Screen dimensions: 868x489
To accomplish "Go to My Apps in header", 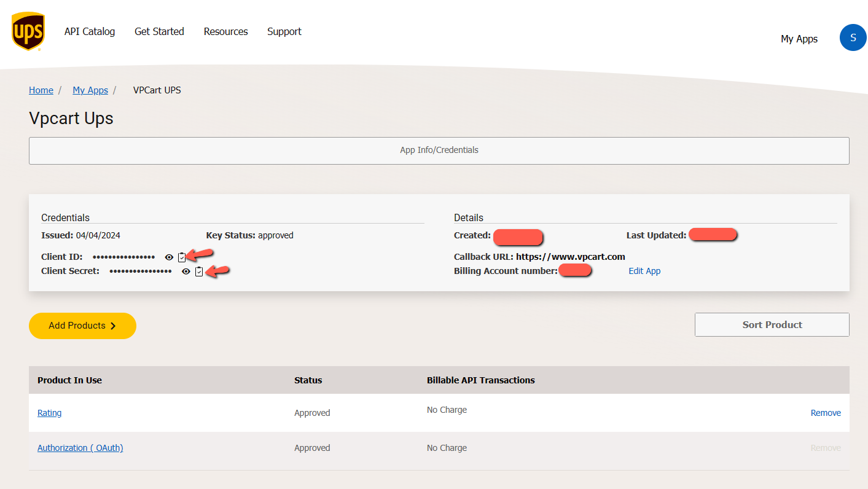I will pos(799,39).
